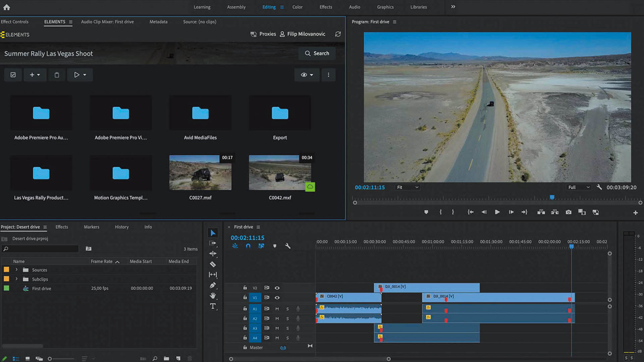Expand the Sources bin
Viewport: 644px width, 362px height.
[16, 270]
